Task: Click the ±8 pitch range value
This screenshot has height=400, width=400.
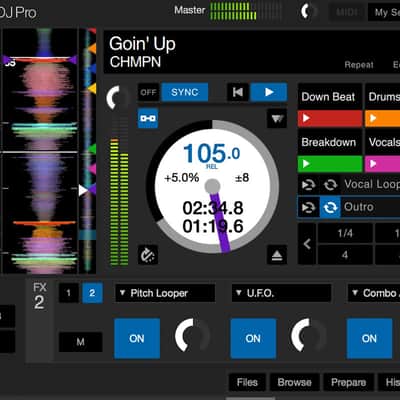Action: [x=242, y=178]
